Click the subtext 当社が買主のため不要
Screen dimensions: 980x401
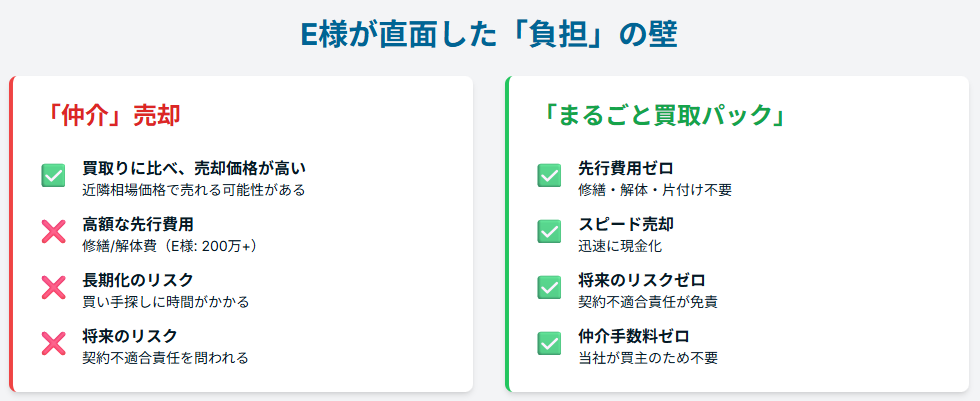point(648,357)
